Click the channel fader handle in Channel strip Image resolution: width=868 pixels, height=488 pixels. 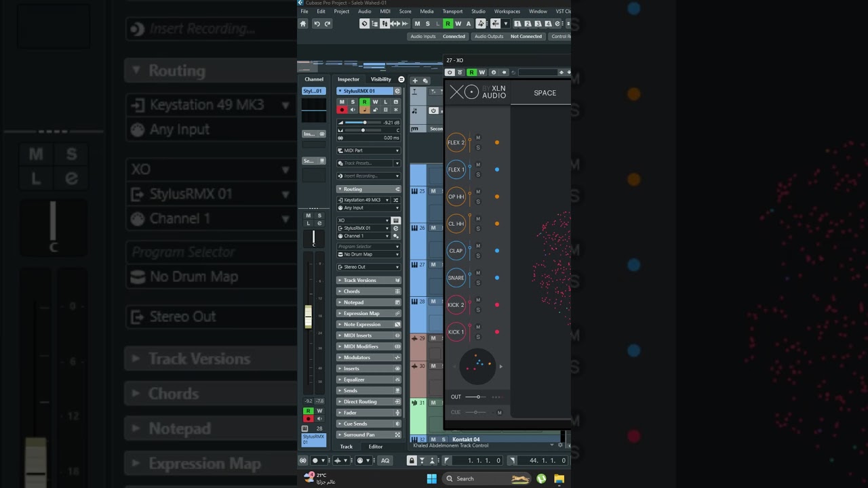point(309,317)
